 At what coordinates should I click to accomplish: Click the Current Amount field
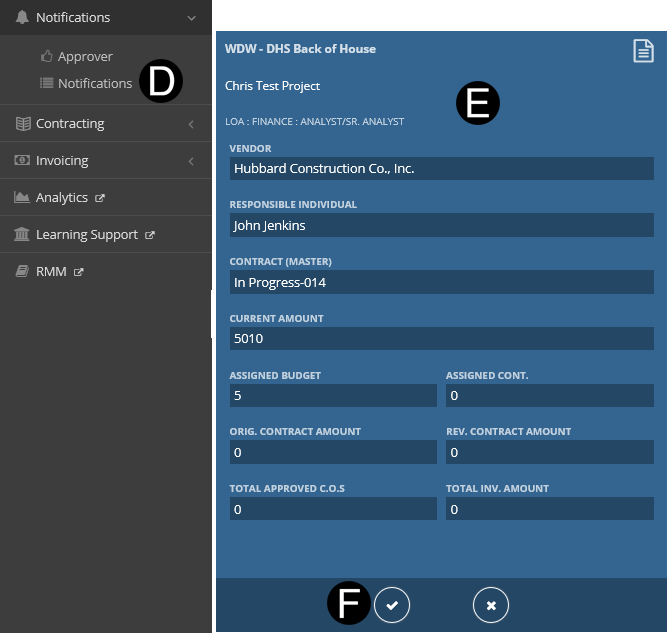click(x=441, y=339)
